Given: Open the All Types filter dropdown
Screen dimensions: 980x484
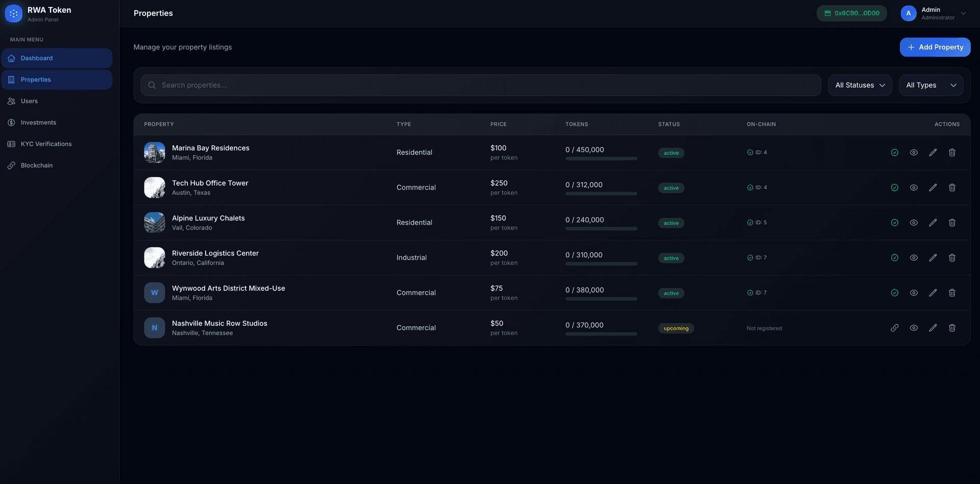Looking at the screenshot, I should point(930,85).
